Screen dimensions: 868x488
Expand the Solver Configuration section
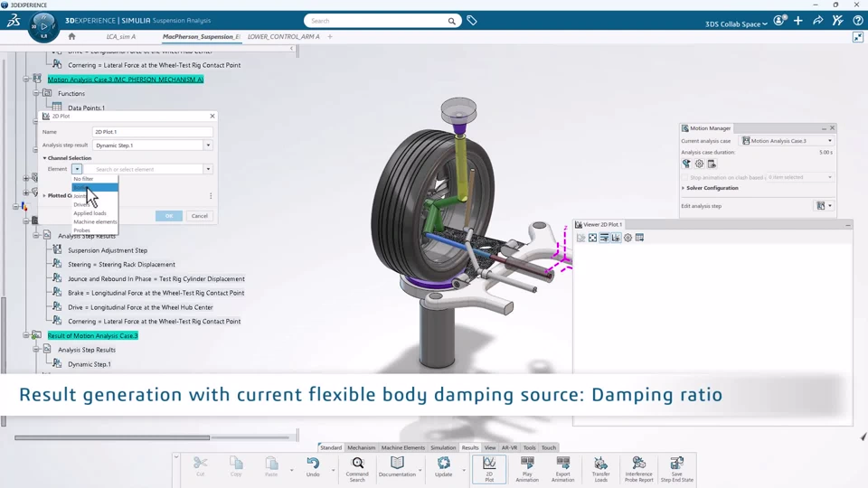(684, 188)
